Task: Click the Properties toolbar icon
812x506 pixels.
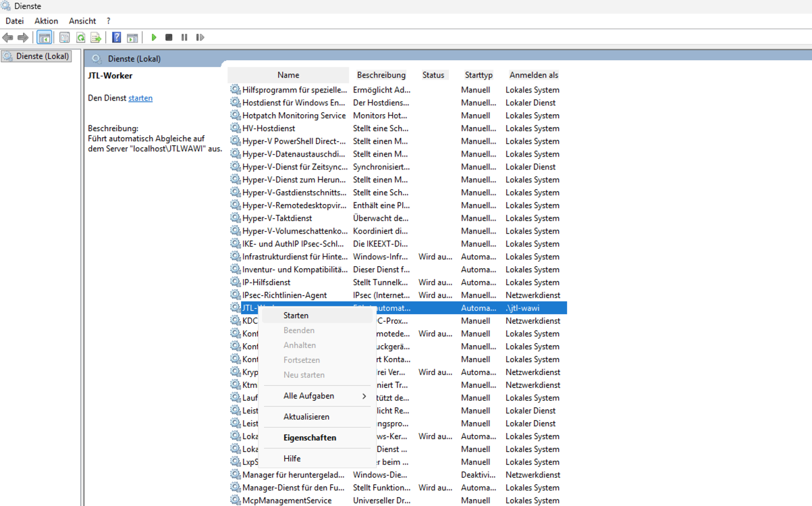Action: [65, 38]
